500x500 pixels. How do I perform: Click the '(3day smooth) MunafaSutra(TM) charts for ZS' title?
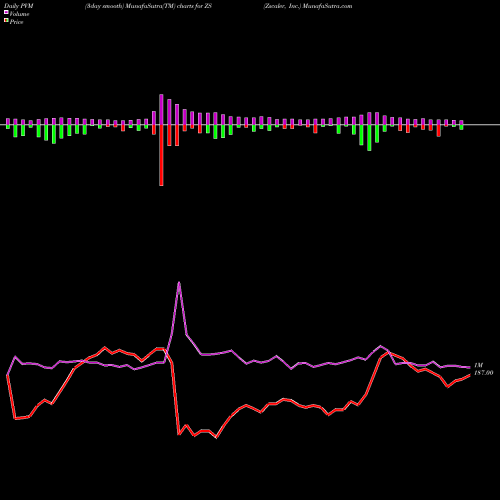(148, 6)
